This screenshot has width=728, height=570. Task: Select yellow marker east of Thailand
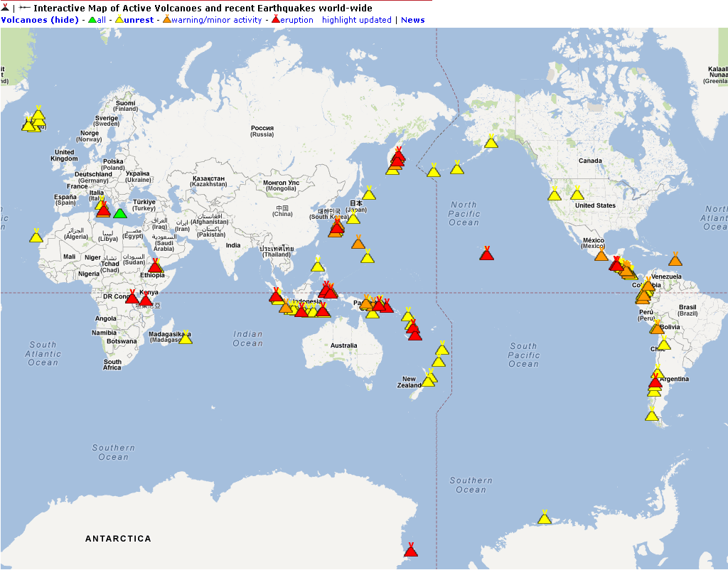(x=318, y=264)
